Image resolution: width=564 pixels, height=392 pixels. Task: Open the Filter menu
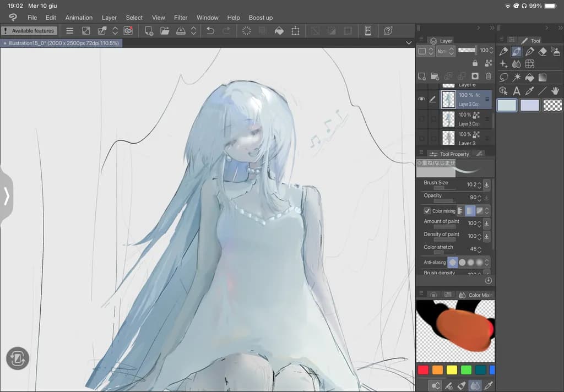tap(181, 18)
